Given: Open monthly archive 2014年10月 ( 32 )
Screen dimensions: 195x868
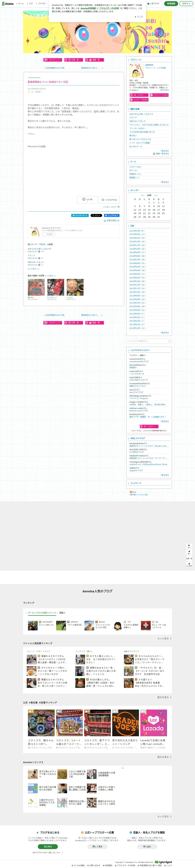Looking at the screenshot, I should (x=137, y=249).
